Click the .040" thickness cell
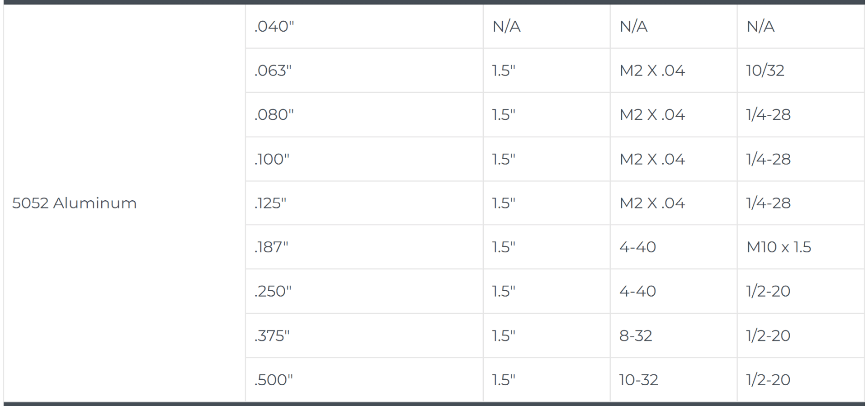The height and width of the screenshot is (406, 868). [364, 26]
